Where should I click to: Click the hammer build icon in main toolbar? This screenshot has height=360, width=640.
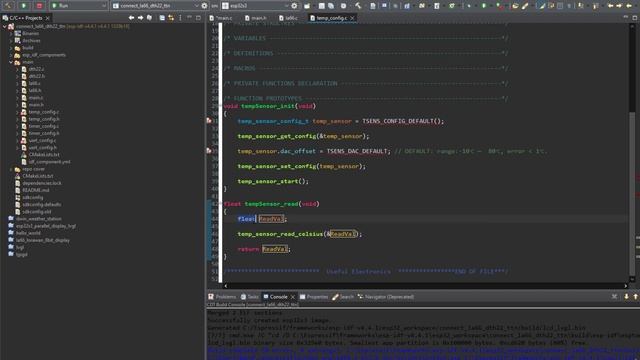(x=358, y=6)
